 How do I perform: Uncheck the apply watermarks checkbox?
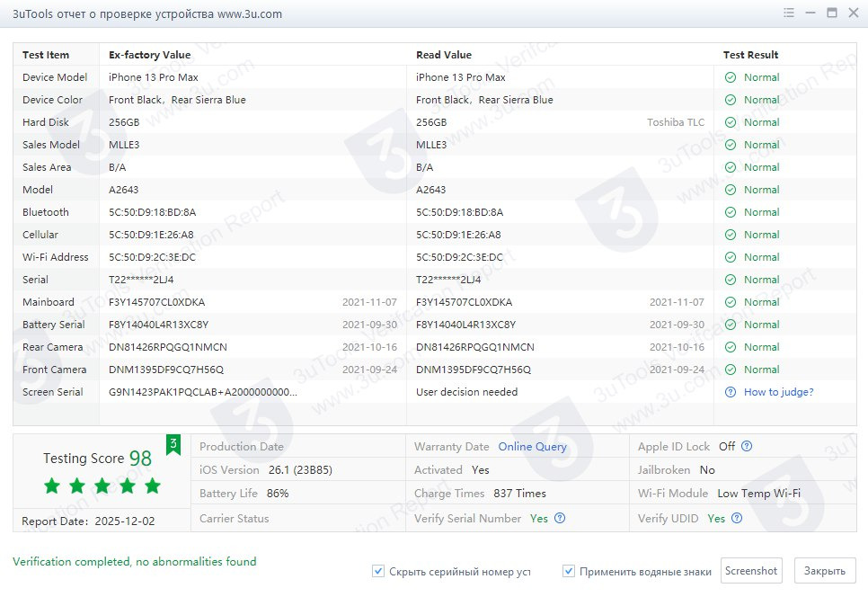click(569, 572)
